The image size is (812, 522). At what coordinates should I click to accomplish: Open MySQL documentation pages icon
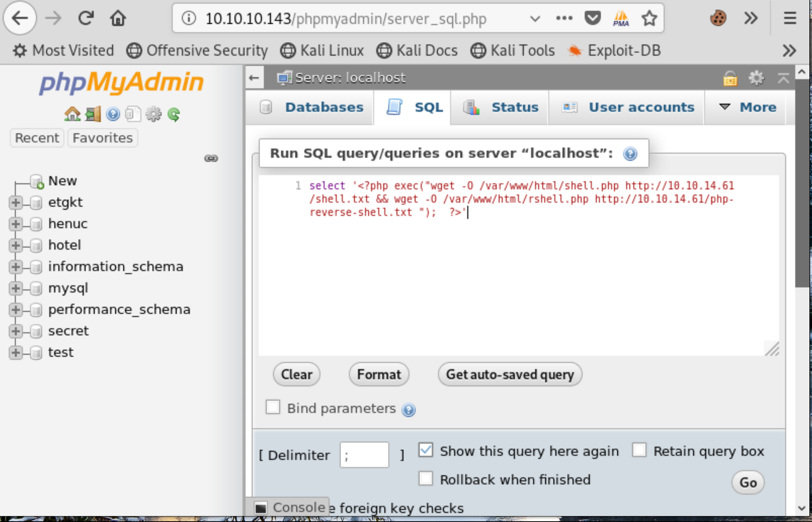[133, 114]
